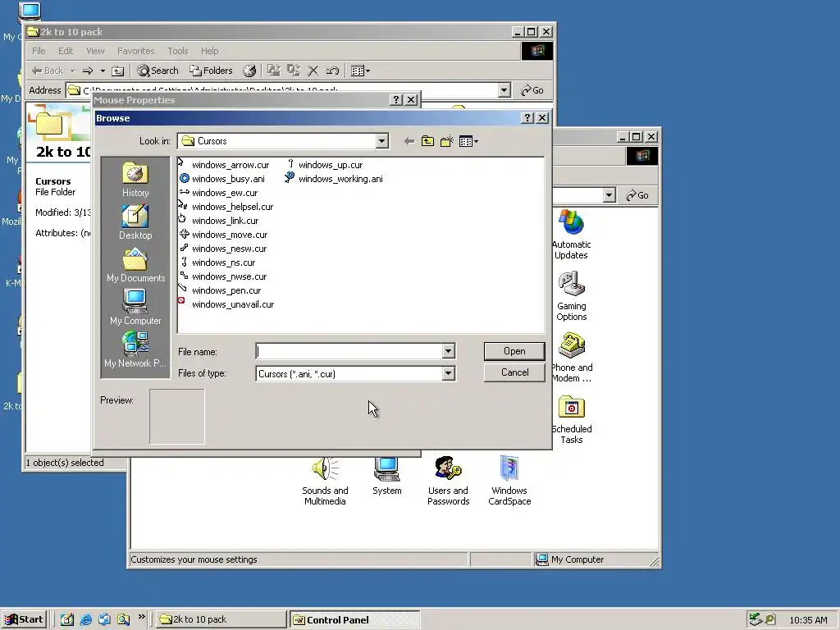Open Favorites menu in 2k to 10 pack window

135,51
